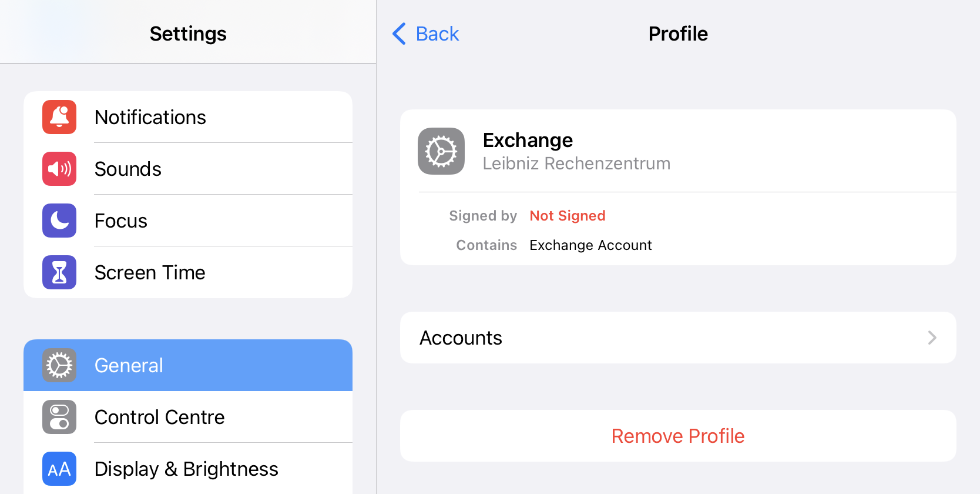The height and width of the screenshot is (494, 980).
Task: Open the Notifications settings menu
Action: pos(150,118)
